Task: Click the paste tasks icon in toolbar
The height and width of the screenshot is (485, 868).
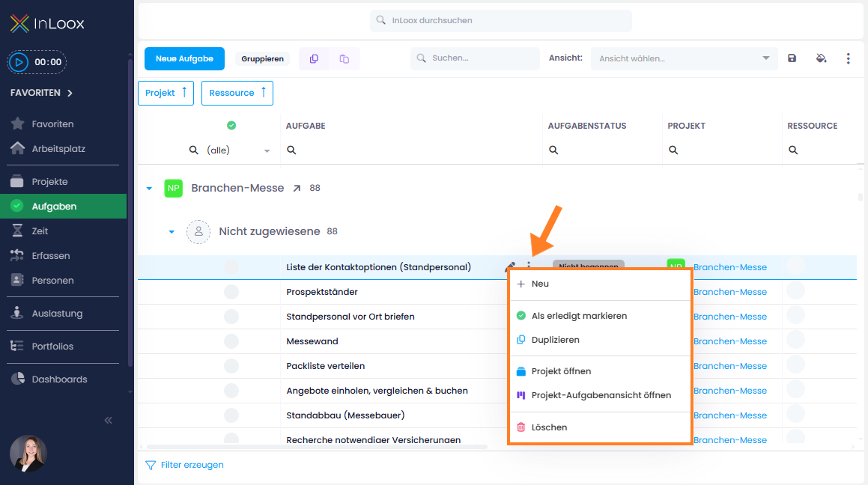Action: tap(345, 58)
